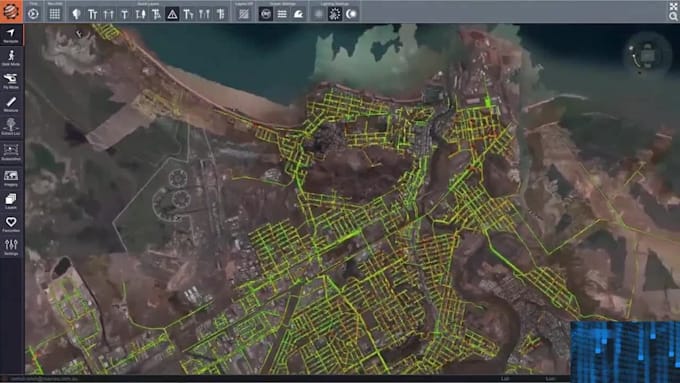680x383 pixels.
Task: Enable the moon night lighting setting
Action: coord(351,14)
